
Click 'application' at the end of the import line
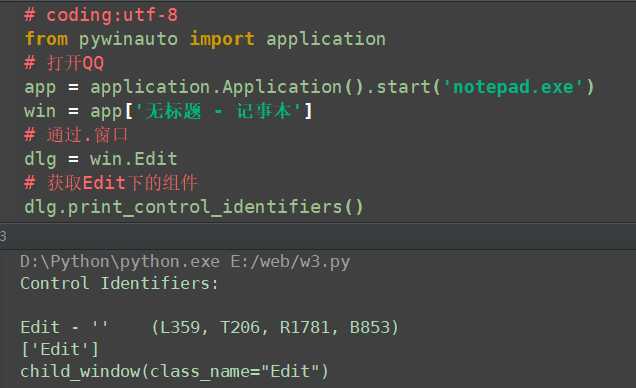[326, 39]
